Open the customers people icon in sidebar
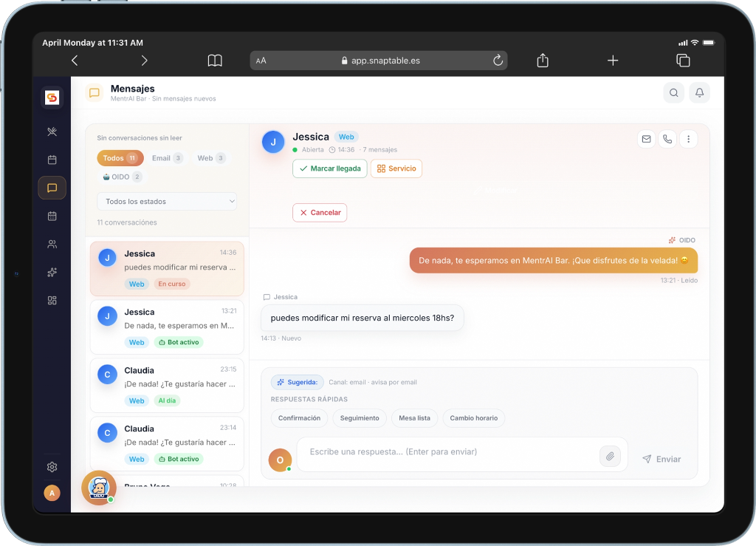 click(52, 244)
